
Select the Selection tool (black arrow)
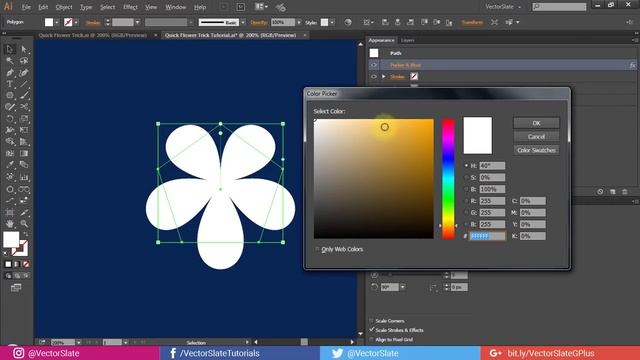9,49
